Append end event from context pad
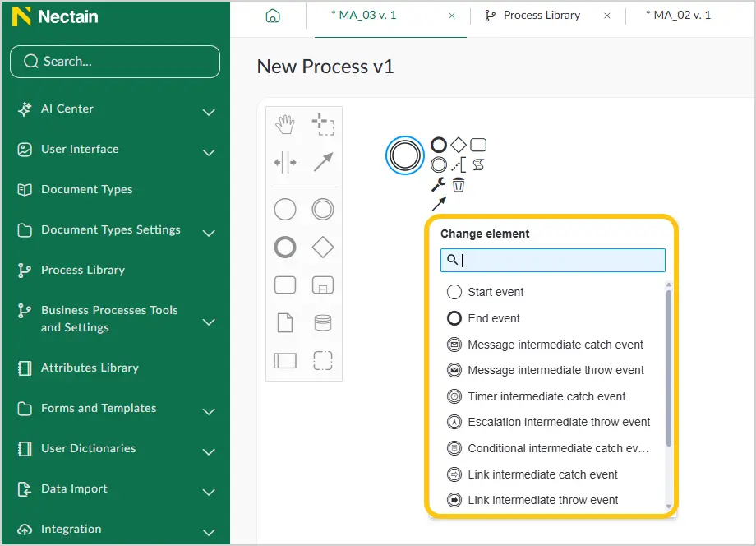Screen dimensions: 756x546 tap(439, 145)
